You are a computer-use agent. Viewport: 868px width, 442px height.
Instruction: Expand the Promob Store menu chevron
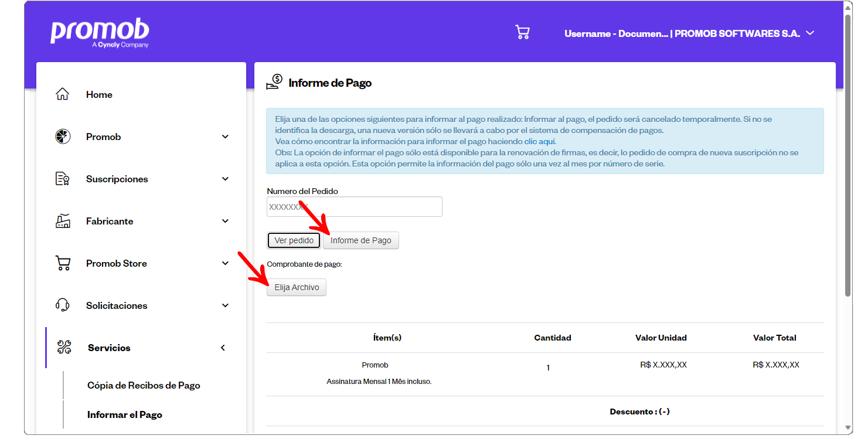225,263
